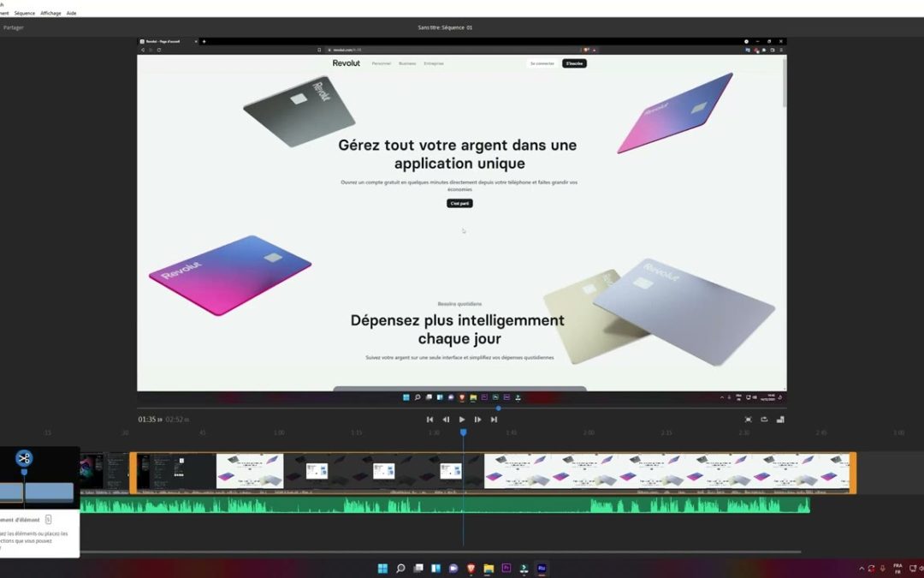The image size is (924, 578).
Task: Switch to Premiere Pro on the taskbar
Action: pos(506,568)
